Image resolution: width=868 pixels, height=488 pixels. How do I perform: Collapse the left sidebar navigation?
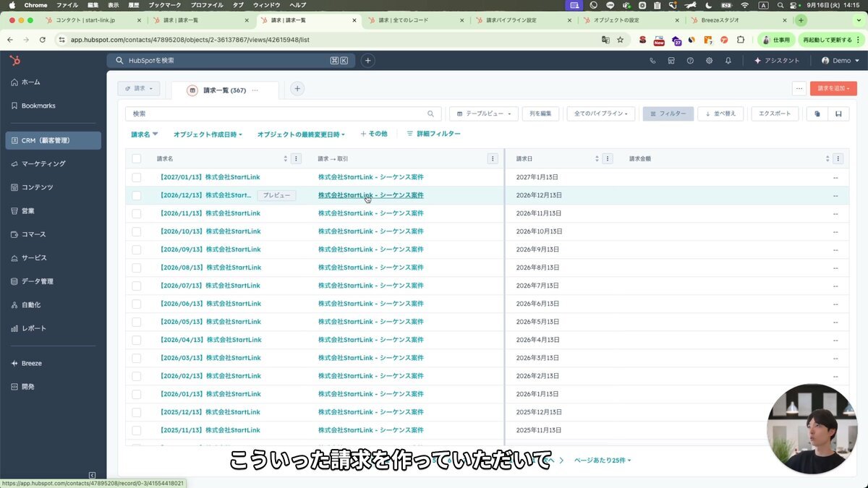point(92,475)
